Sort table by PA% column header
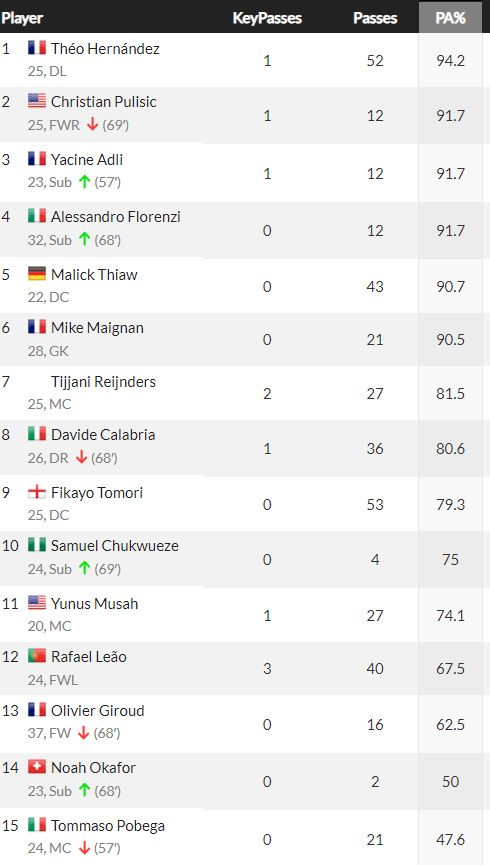 tap(450, 18)
